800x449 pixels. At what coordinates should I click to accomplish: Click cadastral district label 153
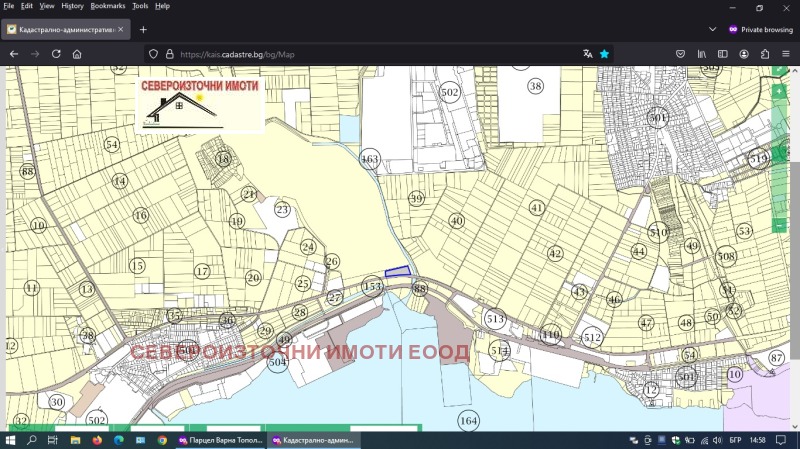pos(372,286)
